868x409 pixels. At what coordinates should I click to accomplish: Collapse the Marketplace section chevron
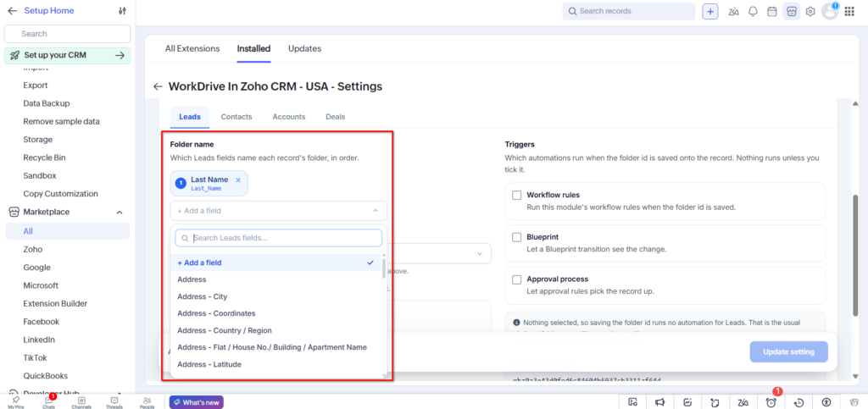(119, 213)
